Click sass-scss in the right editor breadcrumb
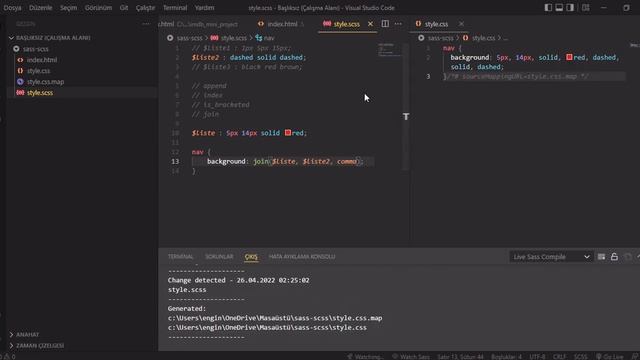This screenshot has width=640, height=360. [440, 38]
